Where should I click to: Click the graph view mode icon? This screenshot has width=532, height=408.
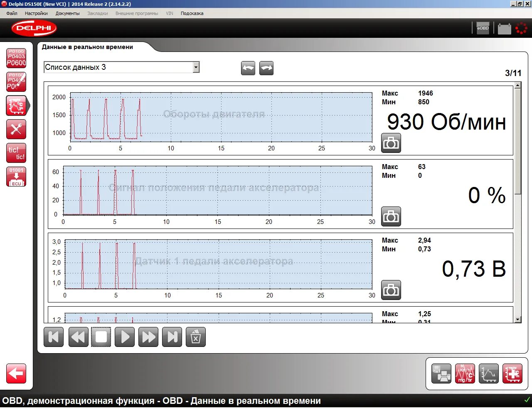(488, 374)
